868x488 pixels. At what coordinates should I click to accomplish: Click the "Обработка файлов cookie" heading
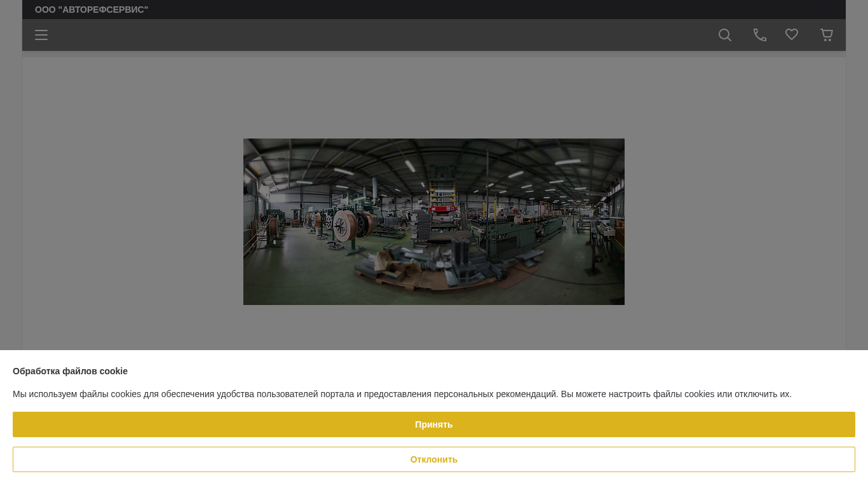point(70,371)
